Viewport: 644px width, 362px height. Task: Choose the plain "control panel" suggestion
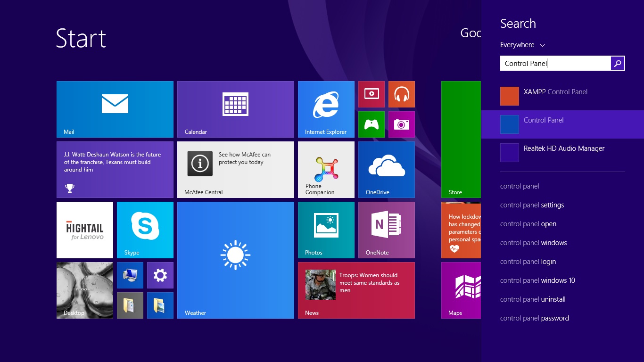[x=520, y=186]
